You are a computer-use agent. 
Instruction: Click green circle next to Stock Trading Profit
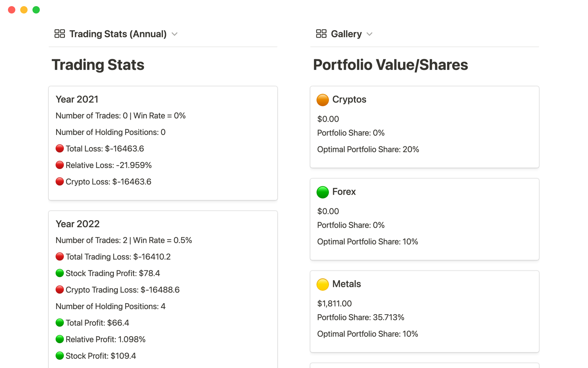60,273
